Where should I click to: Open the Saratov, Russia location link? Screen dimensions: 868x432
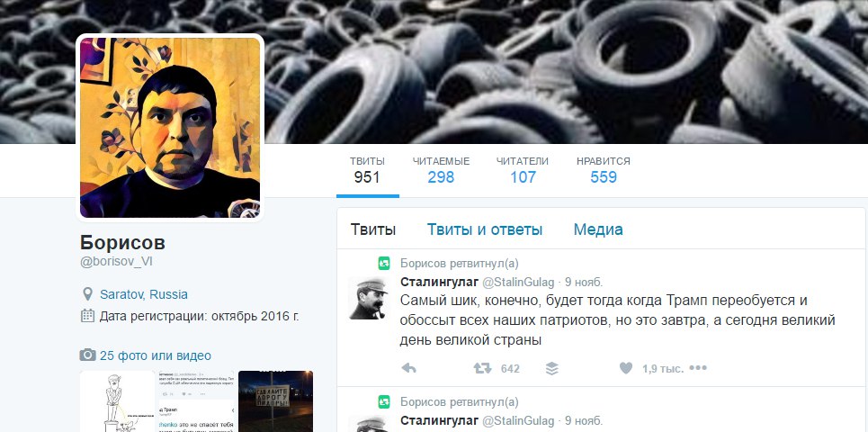pyautogui.click(x=143, y=294)
